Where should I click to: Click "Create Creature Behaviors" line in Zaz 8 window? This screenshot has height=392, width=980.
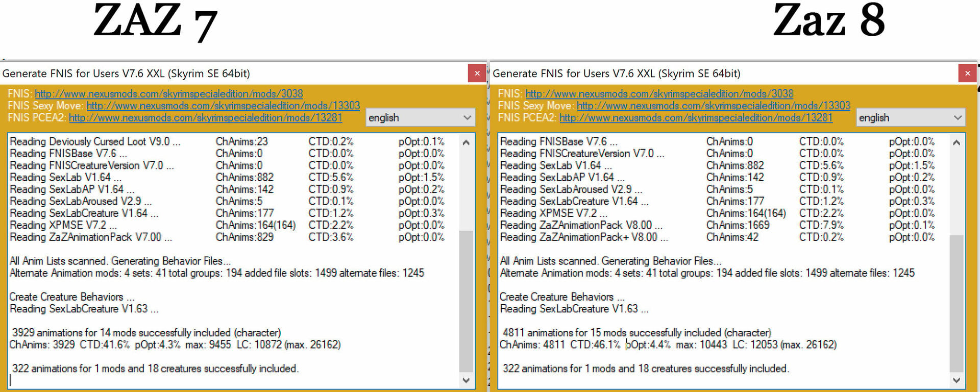[562, 297]
